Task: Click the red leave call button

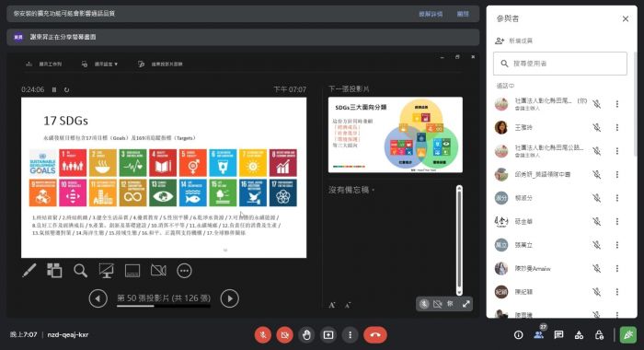Action: tap(374, 334)
